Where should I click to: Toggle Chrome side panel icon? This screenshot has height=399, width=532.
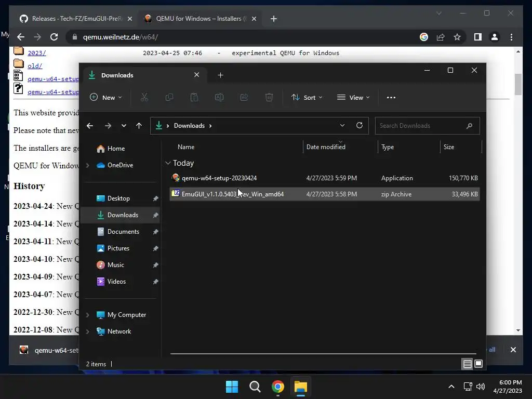click(x=478, y=37)
